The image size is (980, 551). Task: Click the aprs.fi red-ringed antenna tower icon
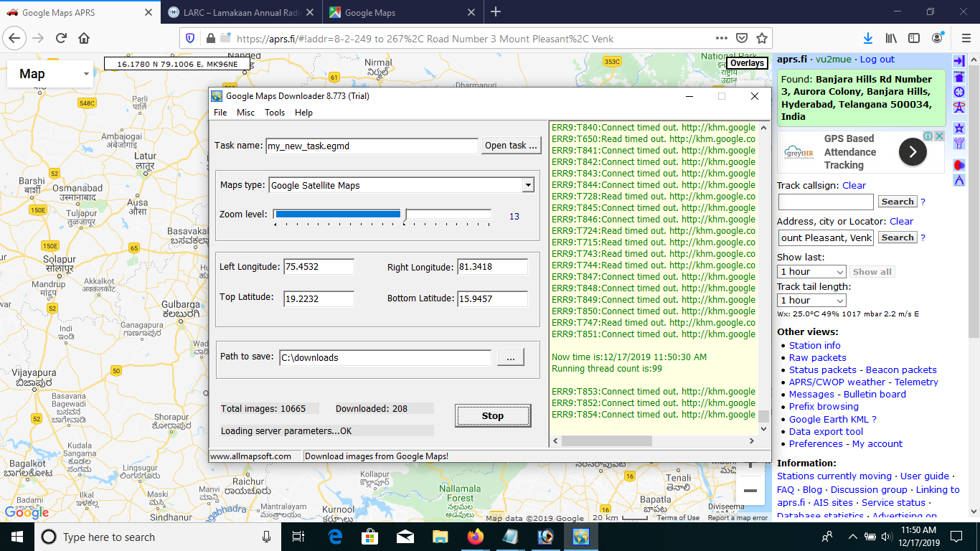pos(959,107)
